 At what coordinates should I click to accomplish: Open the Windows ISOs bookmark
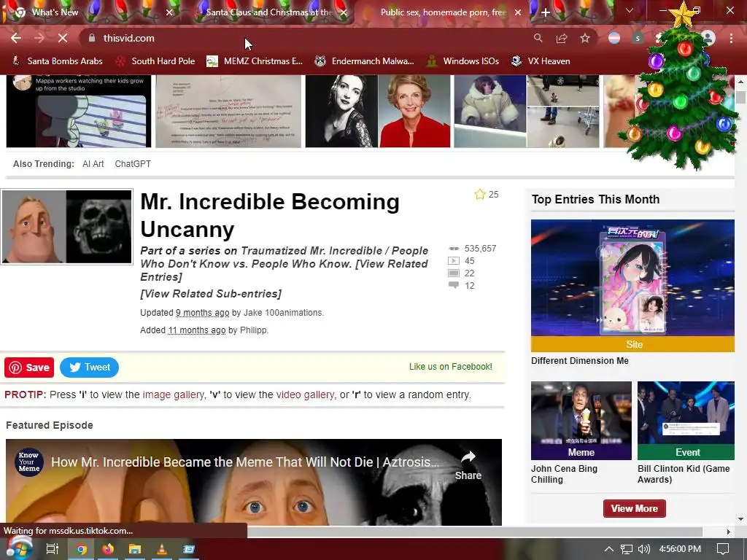coord(463,61)
